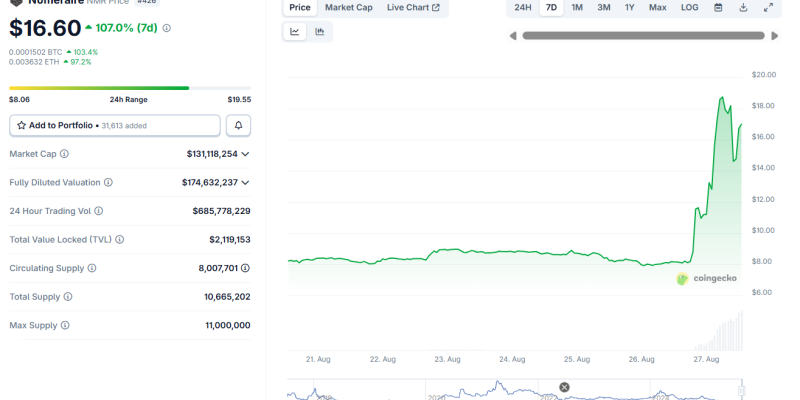Set chart range to 1Y

(630, 8)
